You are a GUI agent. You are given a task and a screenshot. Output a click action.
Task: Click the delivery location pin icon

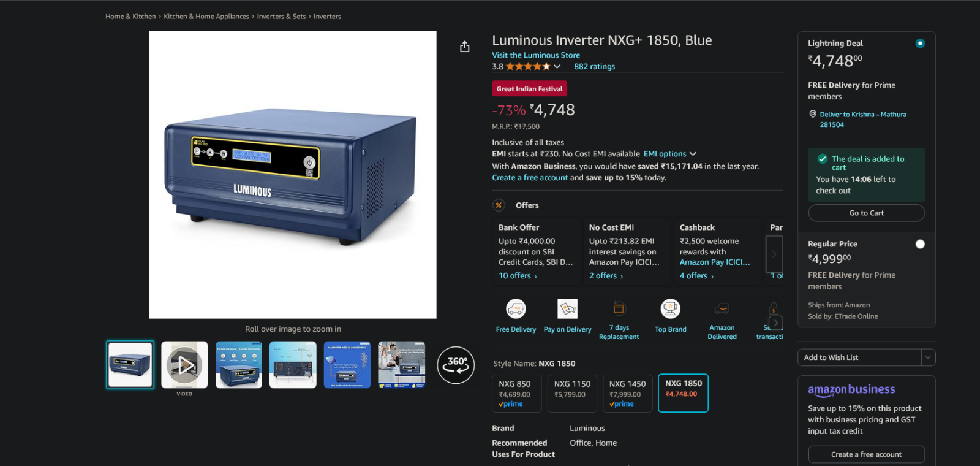[x=813, y=114]
